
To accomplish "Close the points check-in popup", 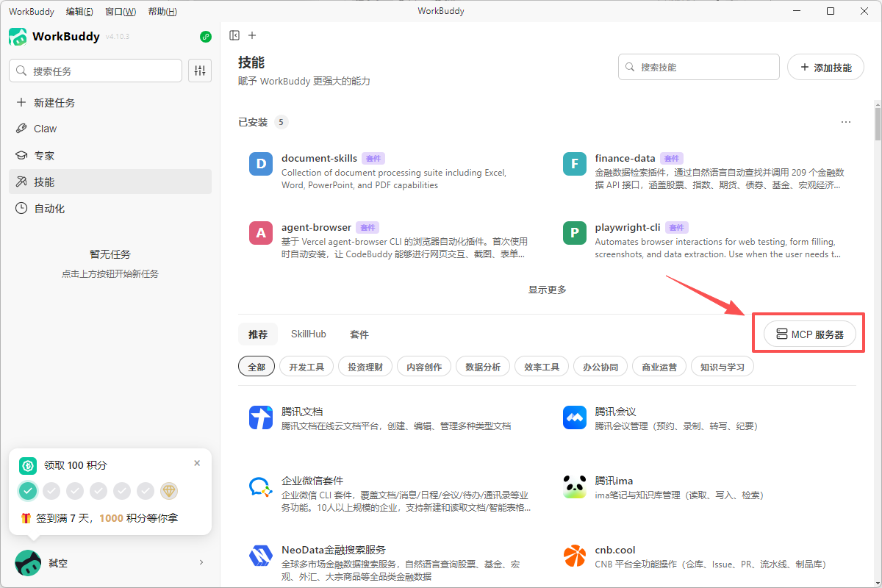I will [197, 463].
